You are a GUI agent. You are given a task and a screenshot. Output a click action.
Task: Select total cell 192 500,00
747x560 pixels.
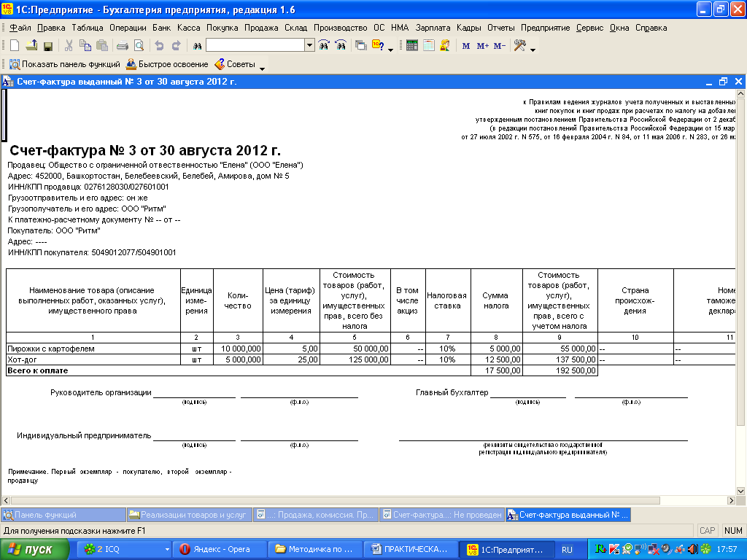(560, 370)
